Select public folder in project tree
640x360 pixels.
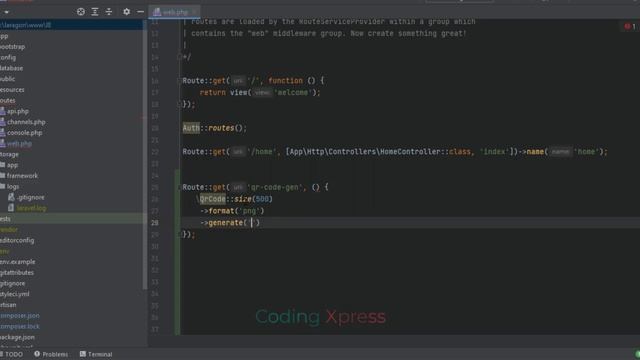[7, 79]
